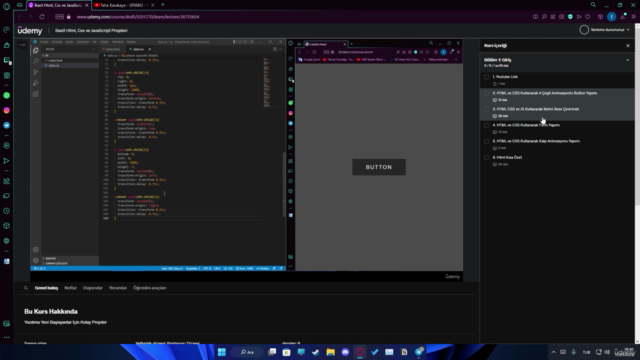This screenshot has width=640, height=360.
Task: Open Notion from the taskbar
Action: pyautogui.click(x=404, y=352)
